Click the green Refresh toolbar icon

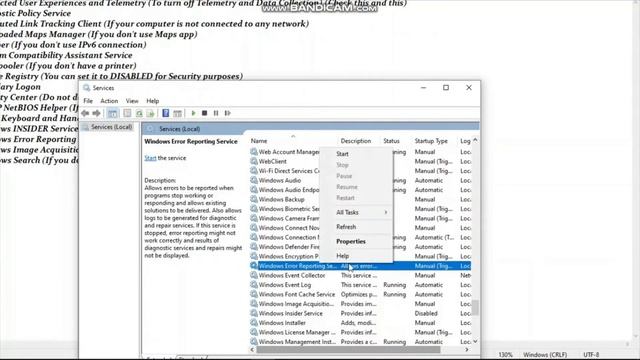139,113
